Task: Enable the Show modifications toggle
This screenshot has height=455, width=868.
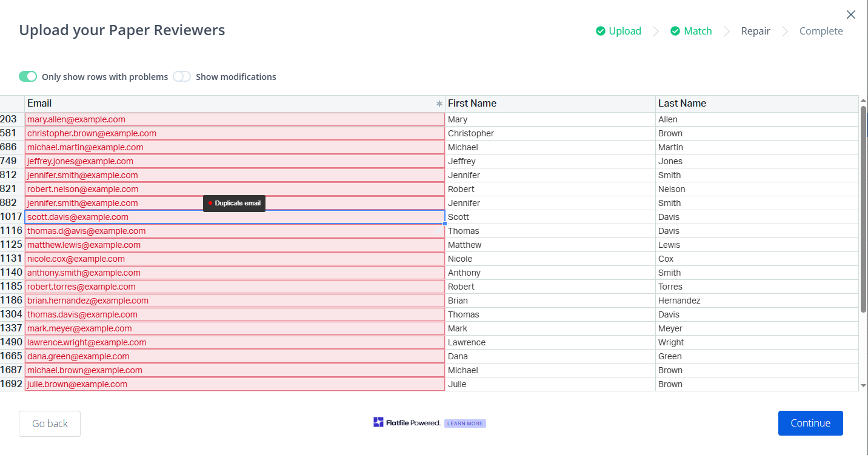Action: 182,76
